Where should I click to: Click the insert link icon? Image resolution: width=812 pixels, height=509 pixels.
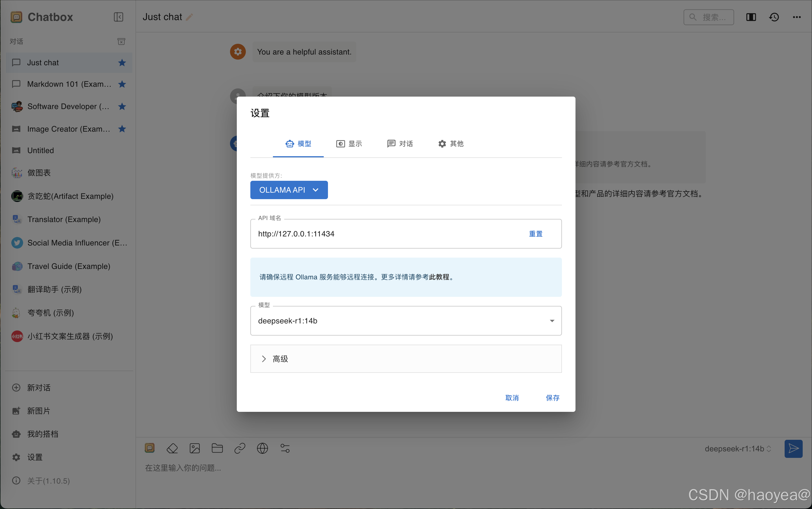pyautogui.click(x=240, y=448)
